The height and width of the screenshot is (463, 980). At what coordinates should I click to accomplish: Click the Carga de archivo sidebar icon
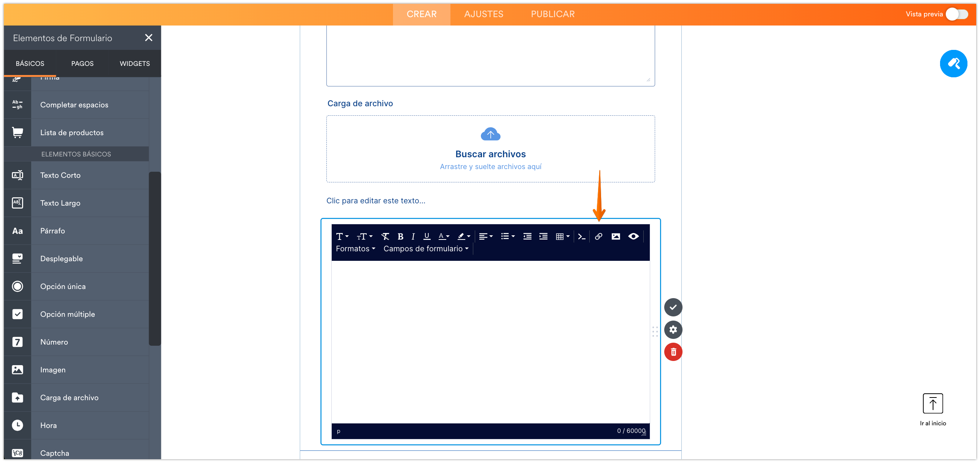17,398
